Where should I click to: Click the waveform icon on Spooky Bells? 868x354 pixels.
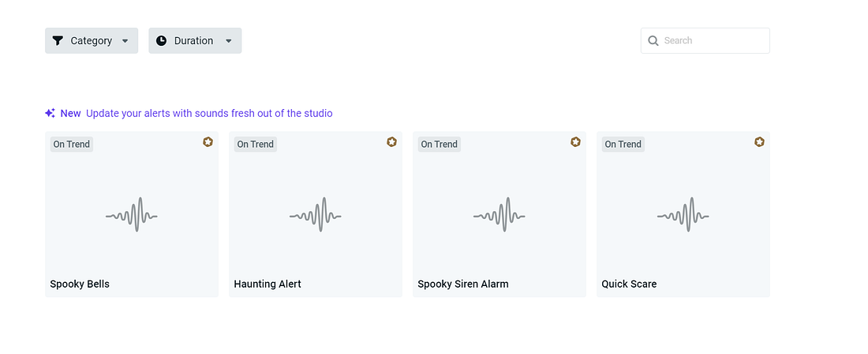132,215
